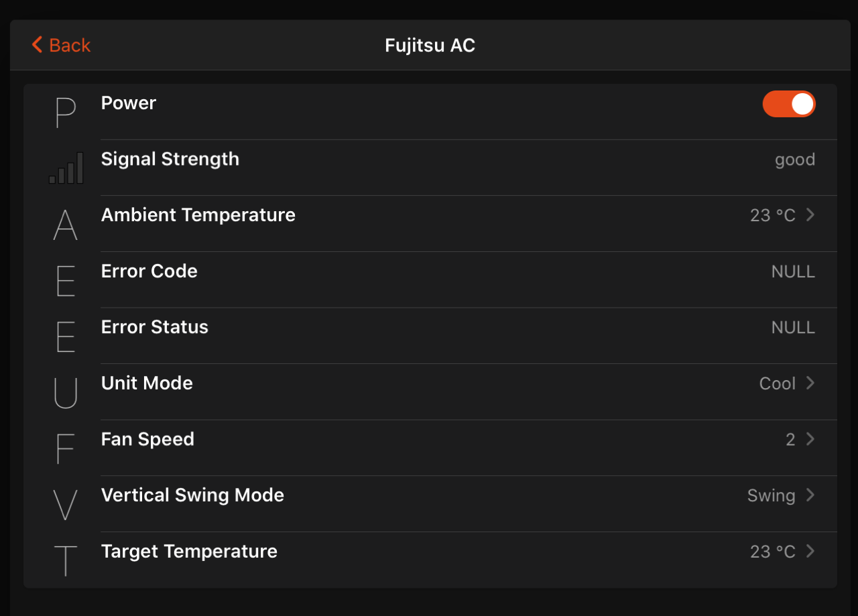Click the U icon for Unit Mode

click(x=66, y=393)
